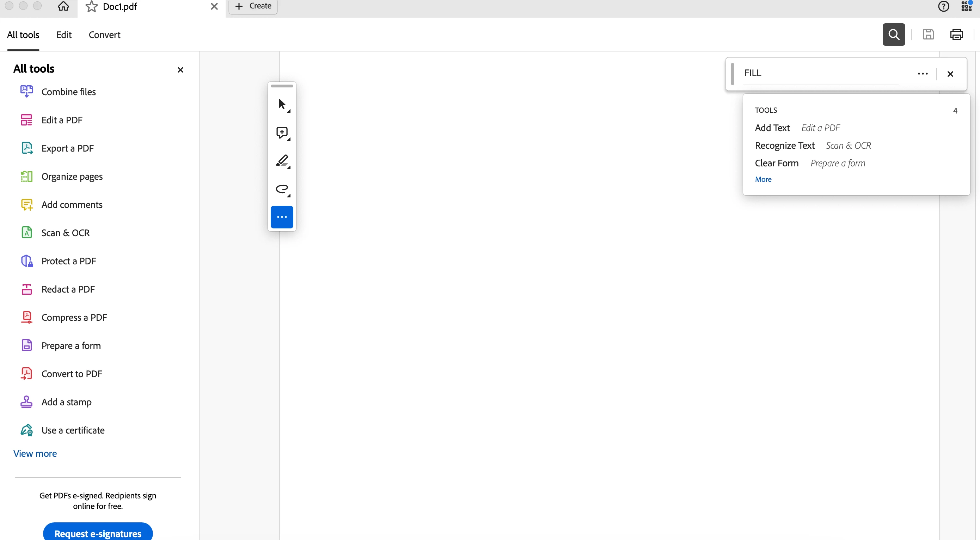This screenshot has height=540, width=980.
Task: Expand View more tools list
Action: 35,453
